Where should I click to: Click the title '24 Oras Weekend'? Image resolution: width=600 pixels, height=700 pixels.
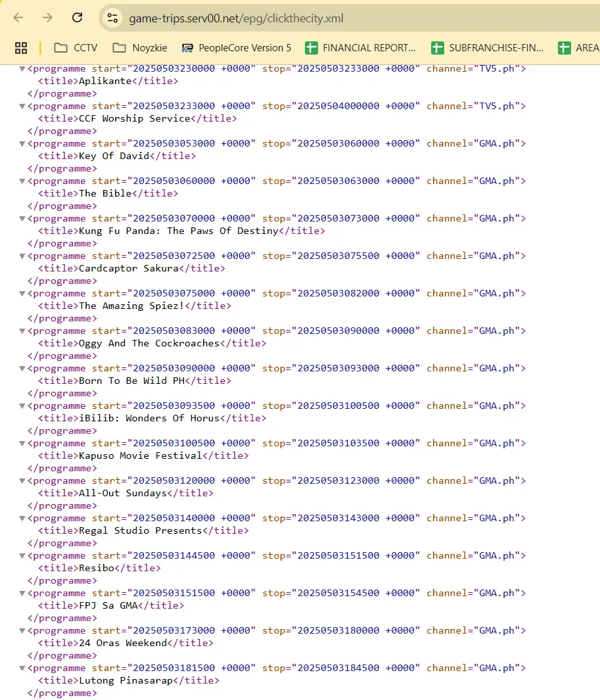click(123, 643)
